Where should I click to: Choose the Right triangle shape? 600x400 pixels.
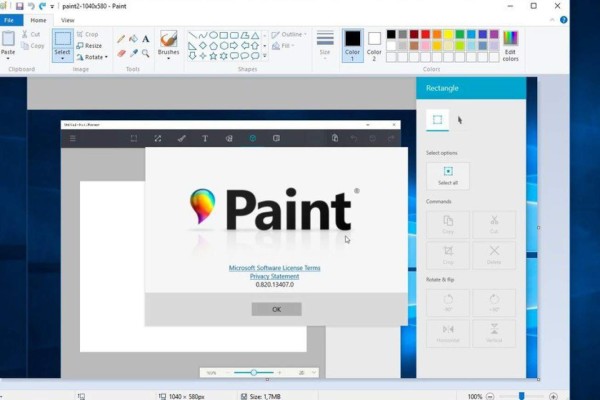coord(192,46)
